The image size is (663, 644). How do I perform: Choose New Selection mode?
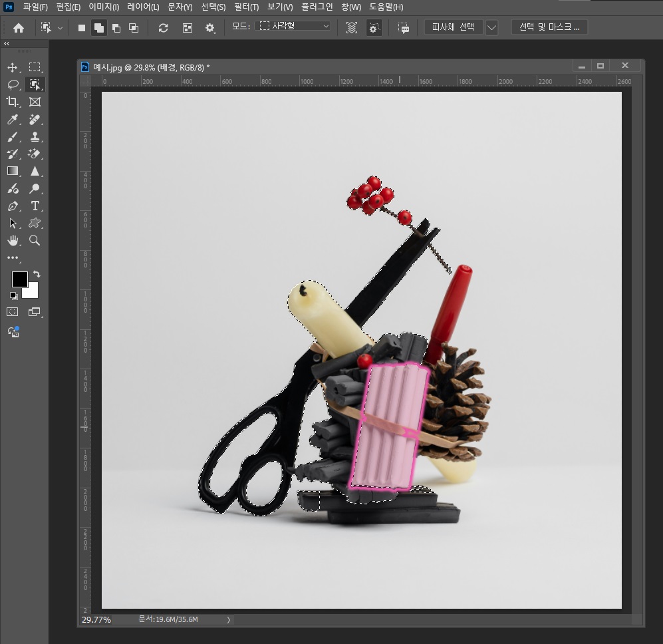point(82,28)
